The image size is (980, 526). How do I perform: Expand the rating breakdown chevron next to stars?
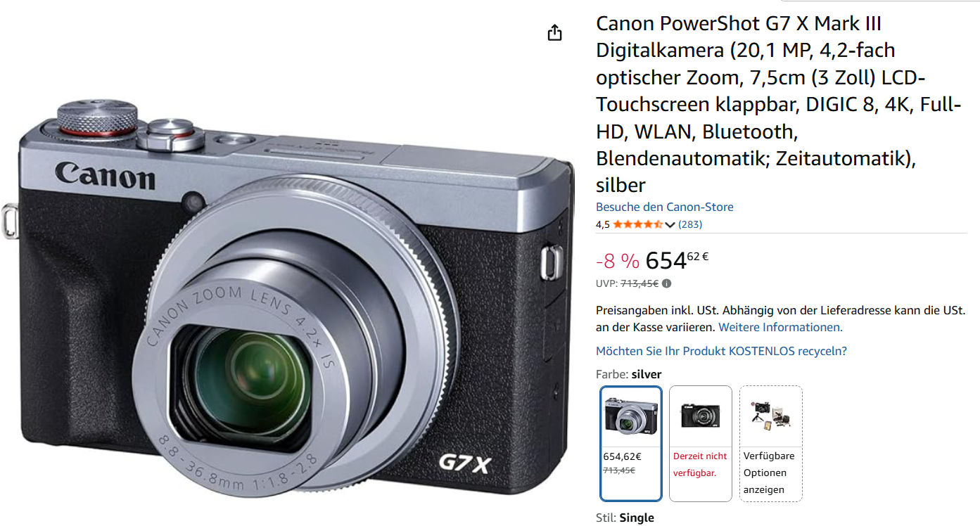click(670, 225)
